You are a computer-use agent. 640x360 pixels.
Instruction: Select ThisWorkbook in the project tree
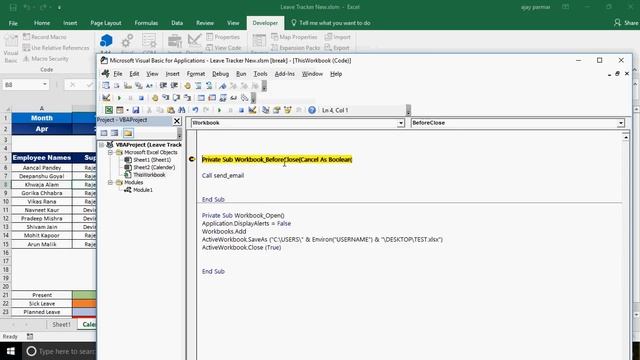[149, 175]
